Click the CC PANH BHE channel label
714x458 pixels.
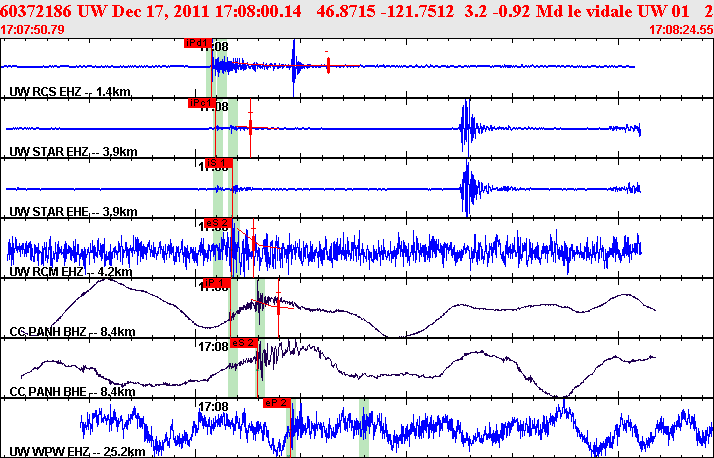tap(72, 392)
